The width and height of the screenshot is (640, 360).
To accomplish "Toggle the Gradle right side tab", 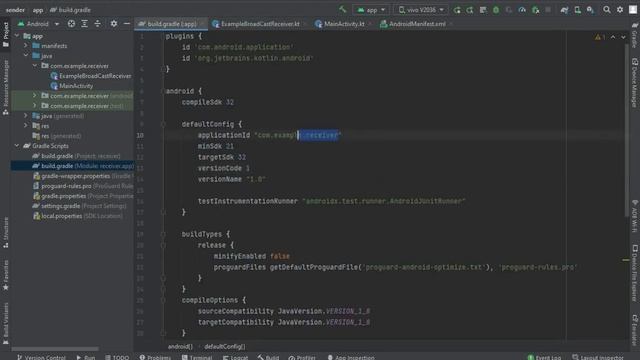I will [x=635, y=35].
